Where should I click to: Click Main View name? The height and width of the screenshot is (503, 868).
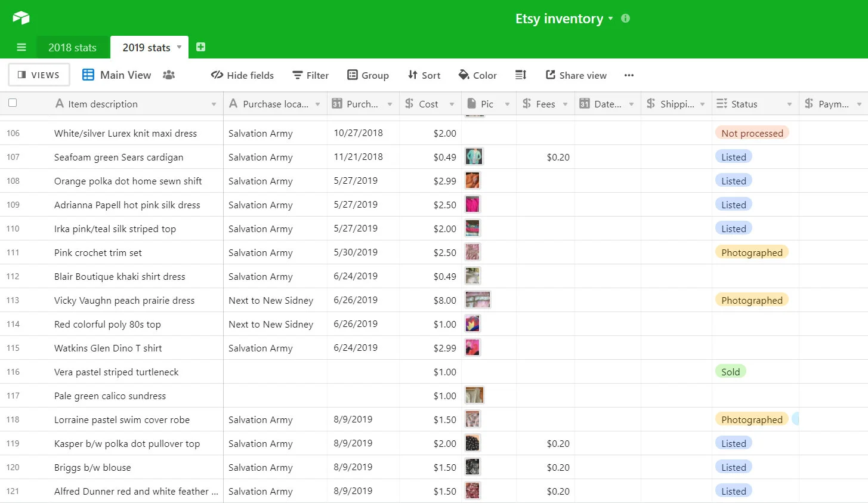[125, 75]
